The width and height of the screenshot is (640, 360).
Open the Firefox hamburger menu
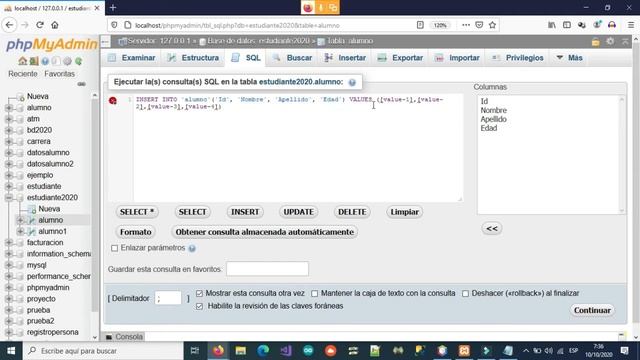pyautogui.click(x=631, y=25)
